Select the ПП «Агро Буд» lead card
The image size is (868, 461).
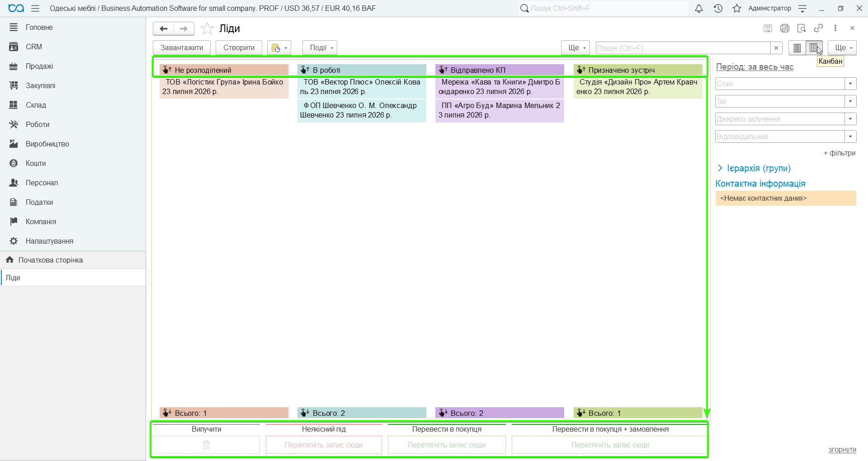[500, 110]
